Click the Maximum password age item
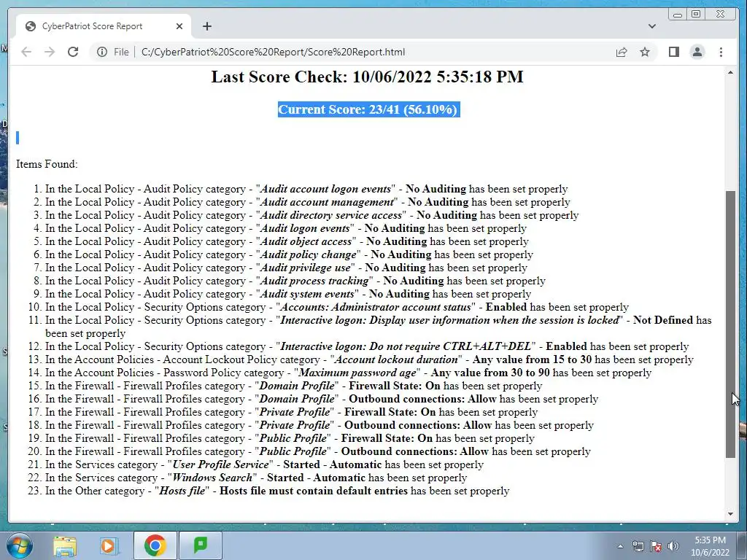 348,373
